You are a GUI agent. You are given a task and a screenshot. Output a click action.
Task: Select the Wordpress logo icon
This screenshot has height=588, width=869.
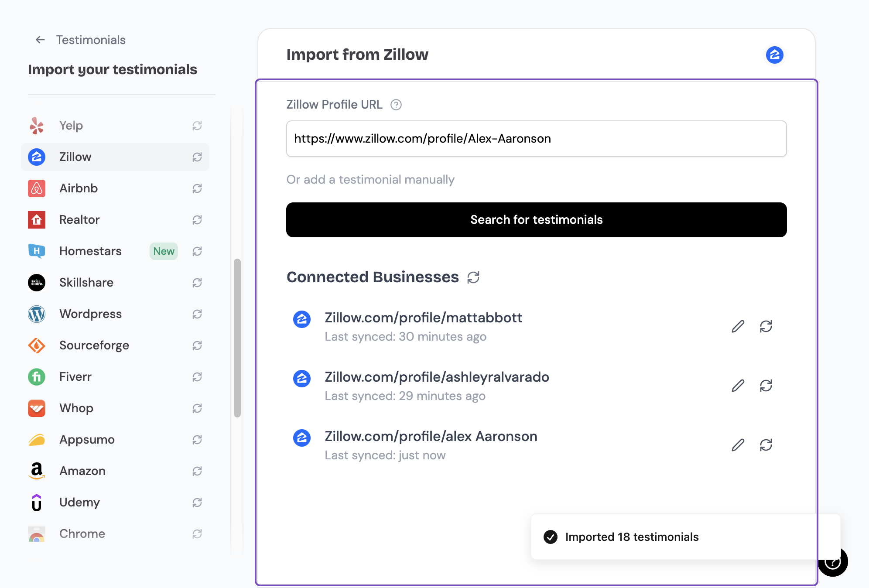tap(37, 314)
